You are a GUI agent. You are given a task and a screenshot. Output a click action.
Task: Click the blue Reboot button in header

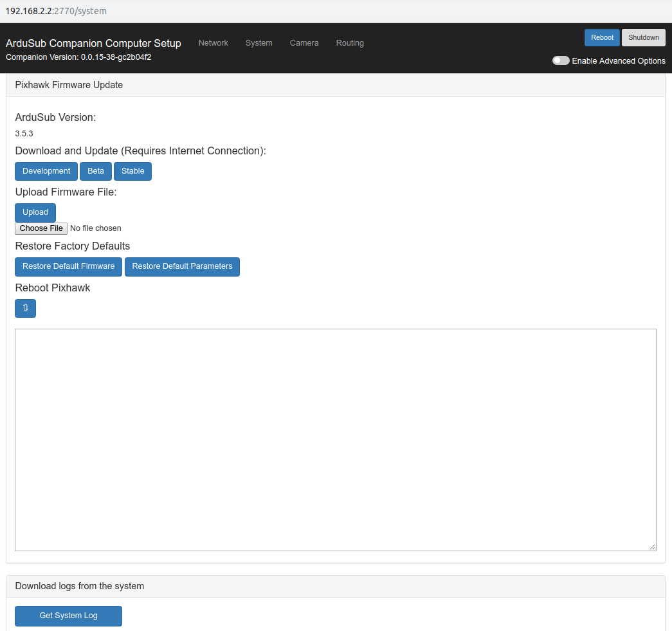602,37
